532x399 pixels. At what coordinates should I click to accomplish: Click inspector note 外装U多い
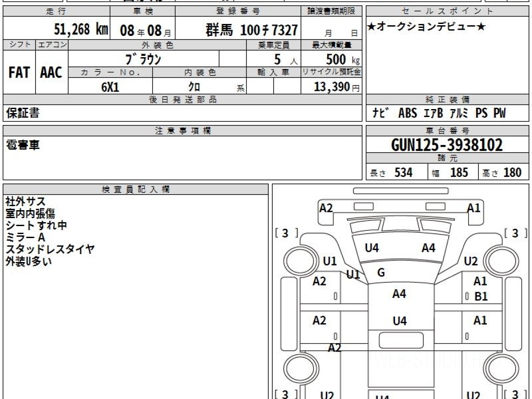(x=29, y=261)
